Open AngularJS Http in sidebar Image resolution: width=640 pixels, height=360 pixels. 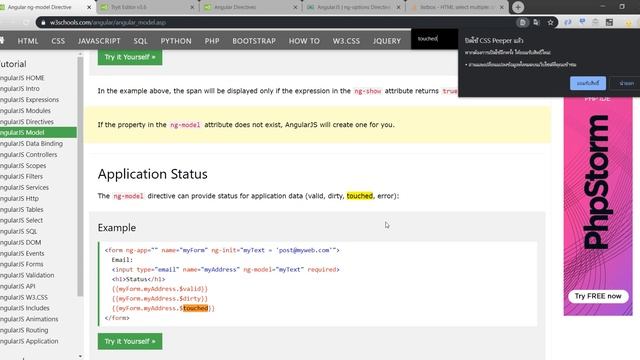pyautogui.click(x=20, y=198)
